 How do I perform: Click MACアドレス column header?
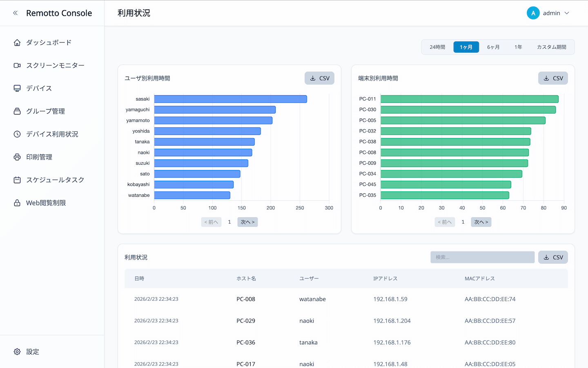click(480, 278)
